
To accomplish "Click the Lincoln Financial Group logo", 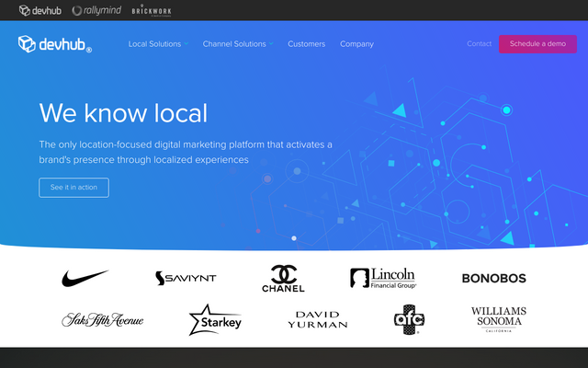I will tap(383, 278).
